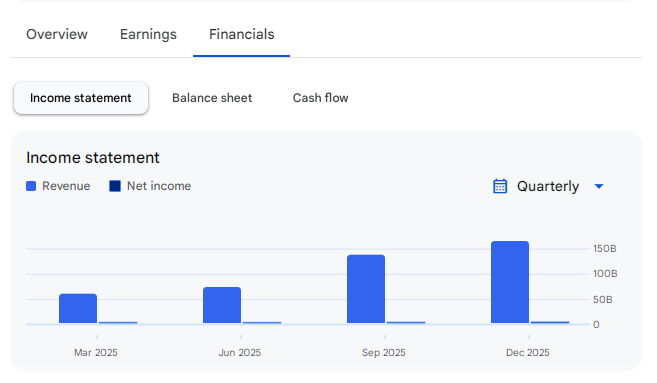This screenshot has width=657, height=383.
Task: Click the Net income legend color swatch
Action: 115,186
